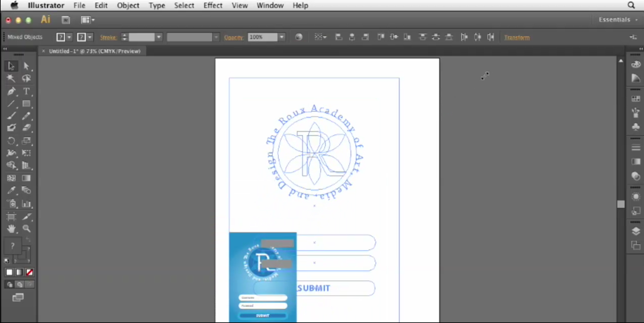Open the Color Guide panel
This screenshot has height=323, width=644.
click(635, 78)
